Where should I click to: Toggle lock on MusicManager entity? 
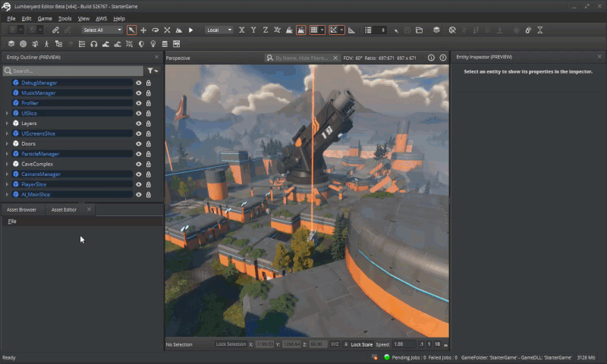point(148,93)
